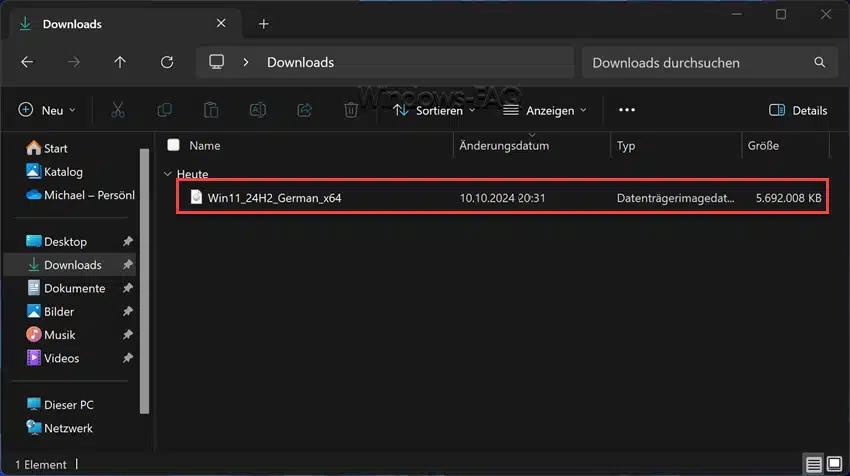Unpin Desktop using its pin icon
Image resolution: width=850 pixels, height=476 pixels.
(128, 241)
